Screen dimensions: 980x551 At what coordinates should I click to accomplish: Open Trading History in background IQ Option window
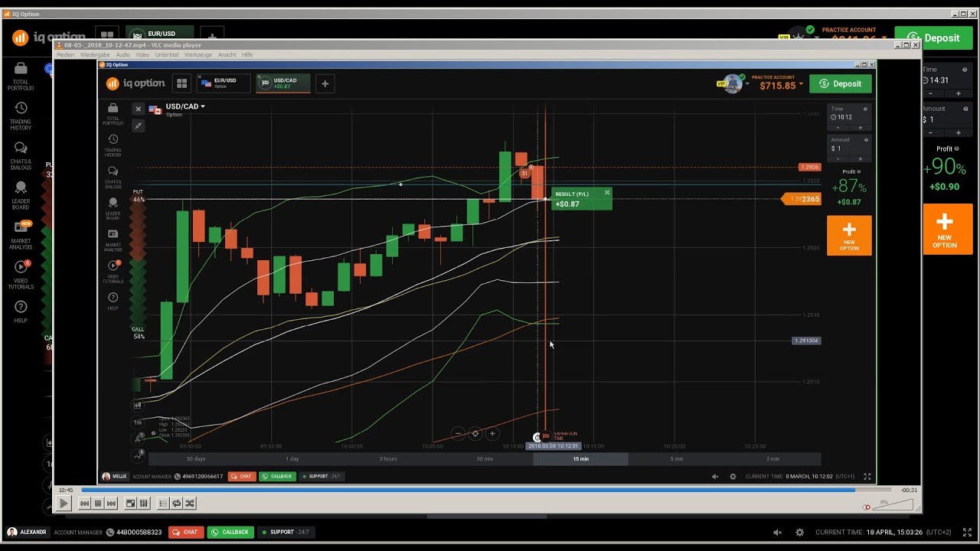click(x=21, y=116)
